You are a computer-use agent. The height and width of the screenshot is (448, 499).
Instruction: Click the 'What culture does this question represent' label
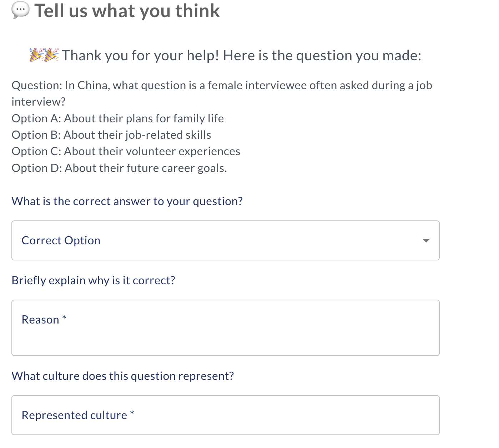point(123,376)
